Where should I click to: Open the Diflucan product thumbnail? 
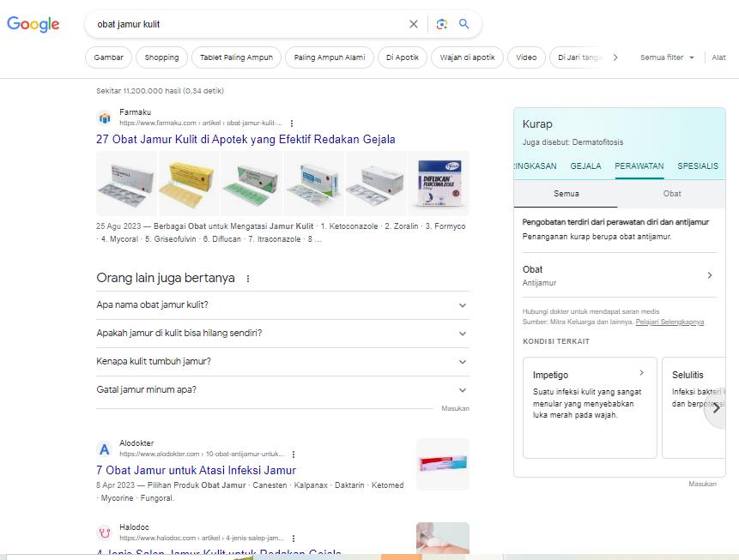click(x=439, y=184)
